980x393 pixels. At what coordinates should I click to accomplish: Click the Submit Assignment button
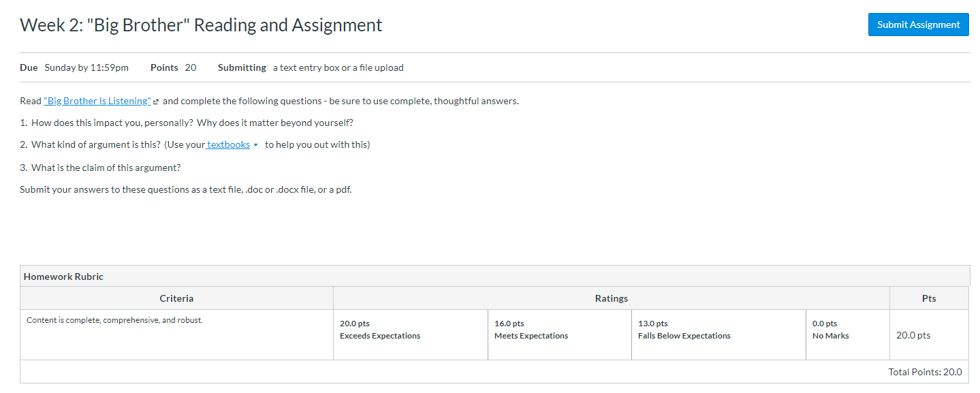[918, 25]
